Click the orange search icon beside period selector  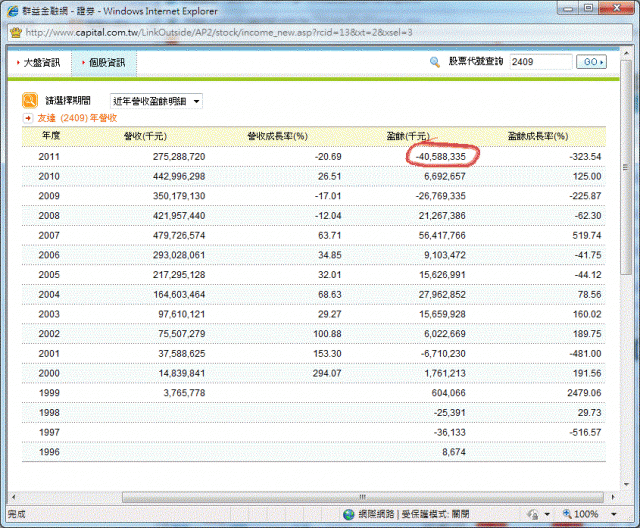(x=30, y=100)
